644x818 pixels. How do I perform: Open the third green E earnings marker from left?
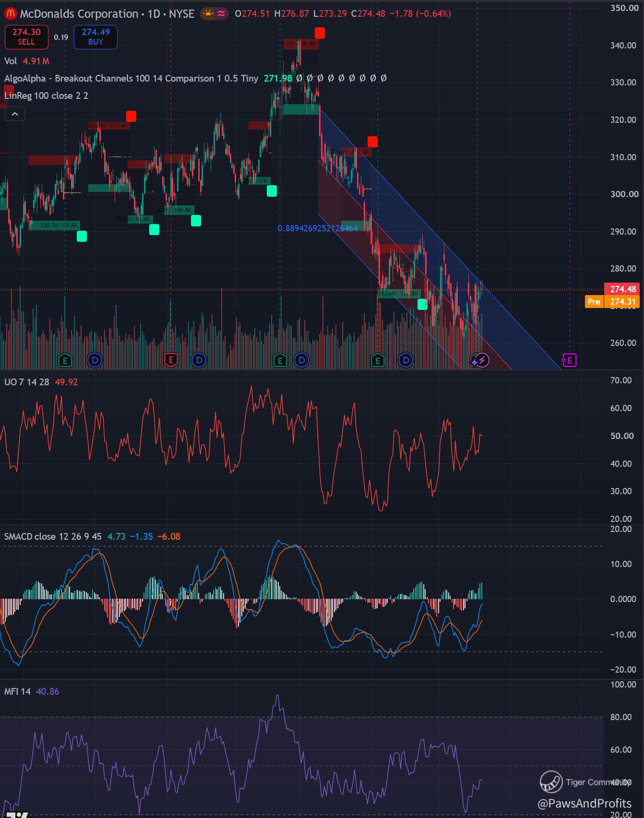pos(378,360)
